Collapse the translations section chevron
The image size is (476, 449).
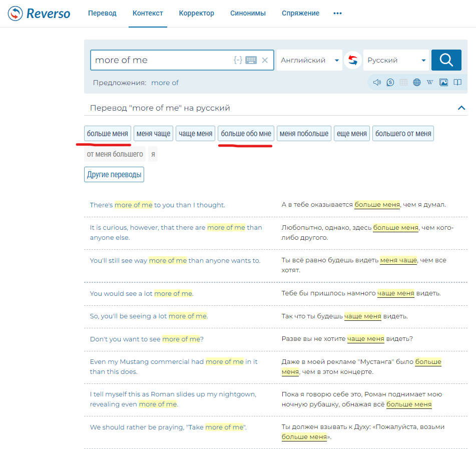(461, 108)
